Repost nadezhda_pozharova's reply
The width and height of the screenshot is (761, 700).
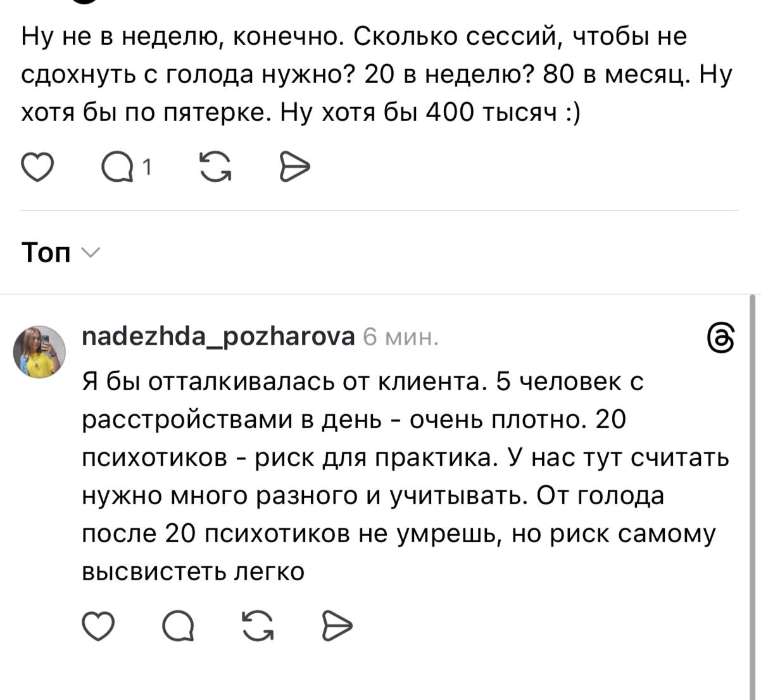[259, 627]
